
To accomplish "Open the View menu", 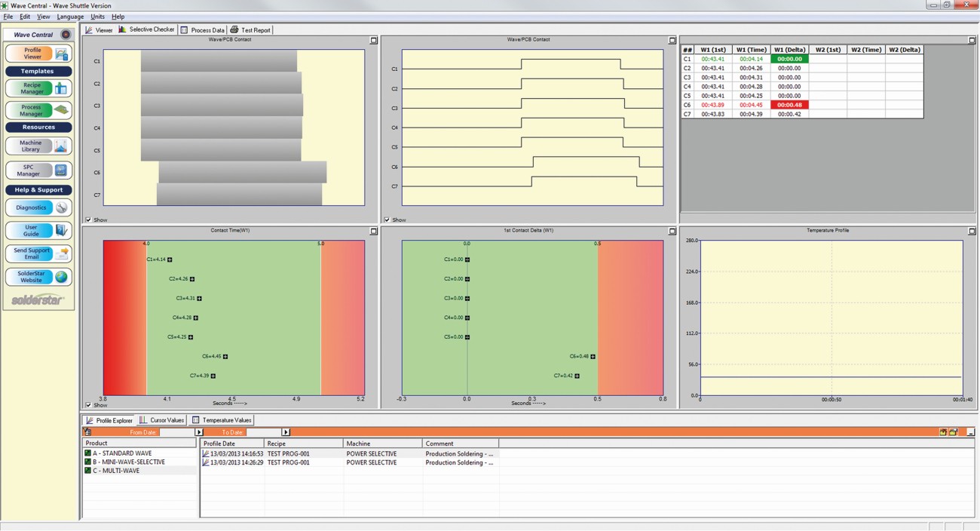I will (44, 17).
